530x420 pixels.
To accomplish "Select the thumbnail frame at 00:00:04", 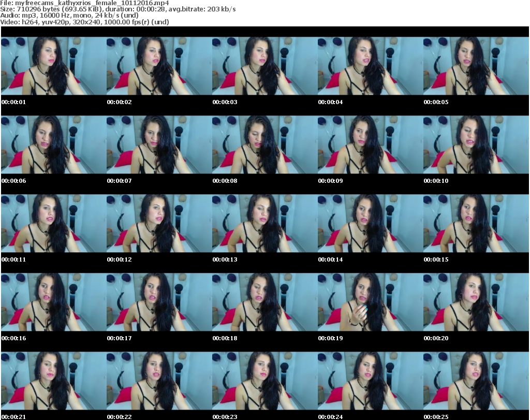I will pos(371,66).
